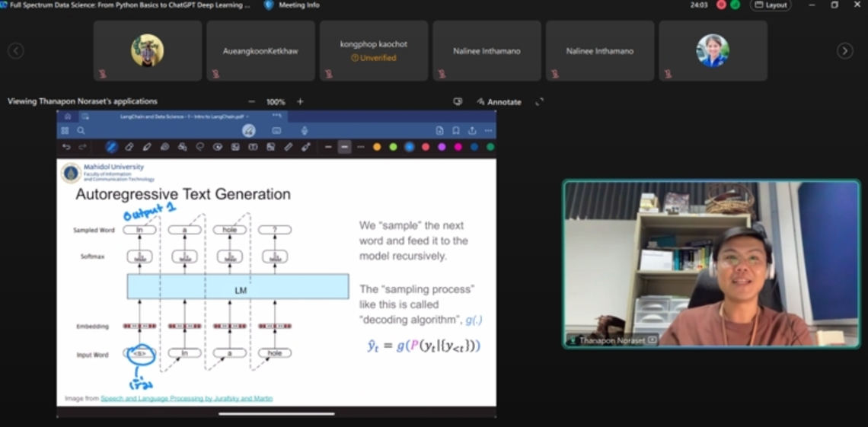Pick the orange color swatch
Screen dimensions: 868x427
[x=377, y=147]
